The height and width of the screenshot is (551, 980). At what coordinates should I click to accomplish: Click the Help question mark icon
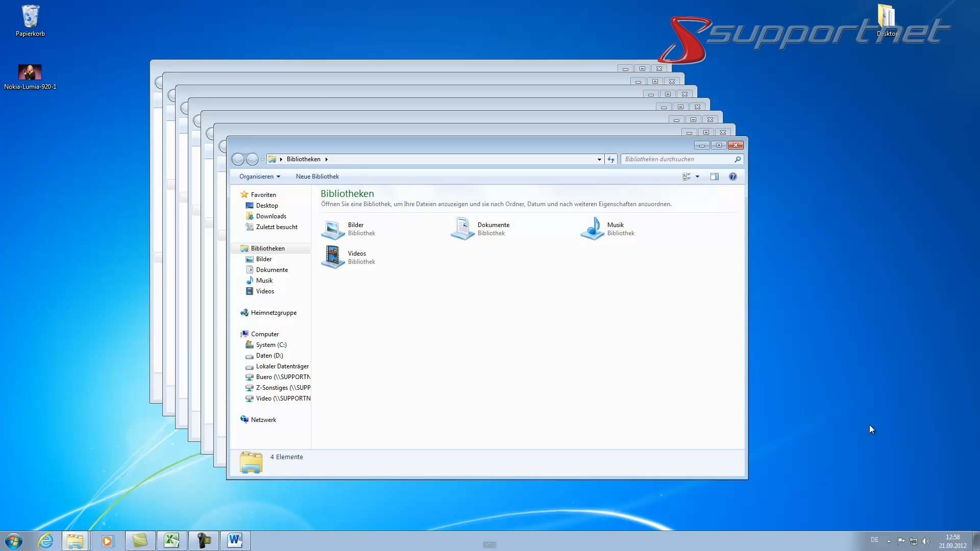click(x=733, y=177)
